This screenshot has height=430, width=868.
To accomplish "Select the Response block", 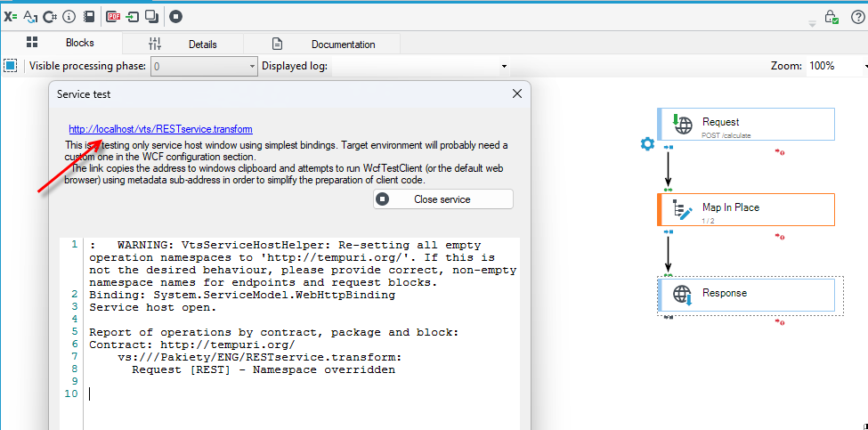I will coord(746,295).
